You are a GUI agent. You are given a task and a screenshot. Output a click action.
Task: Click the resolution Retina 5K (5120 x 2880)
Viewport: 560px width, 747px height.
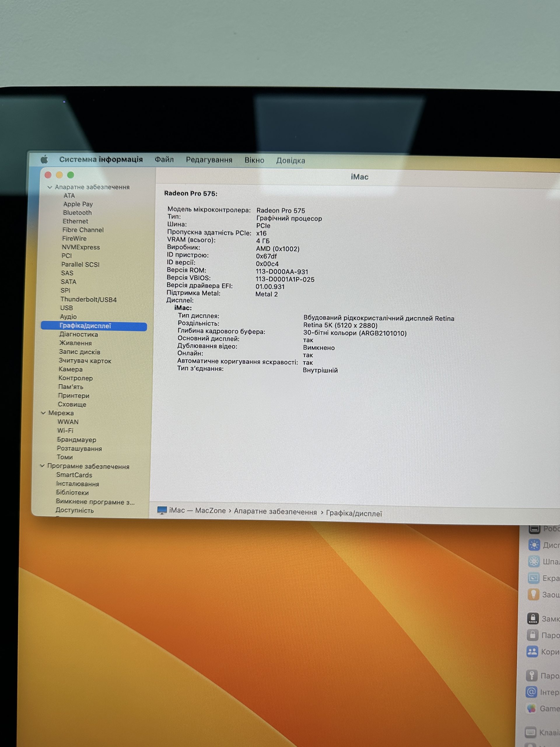tap(340, 326)
